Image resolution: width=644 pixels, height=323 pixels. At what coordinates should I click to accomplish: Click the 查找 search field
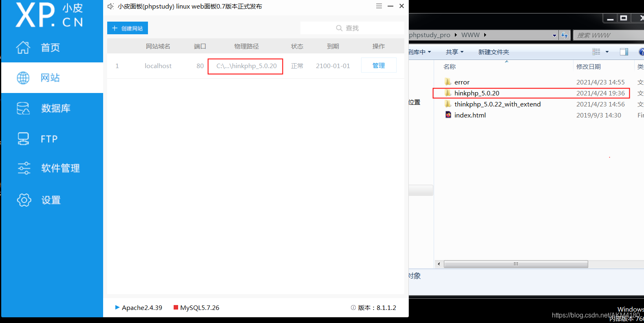point(352,28)
